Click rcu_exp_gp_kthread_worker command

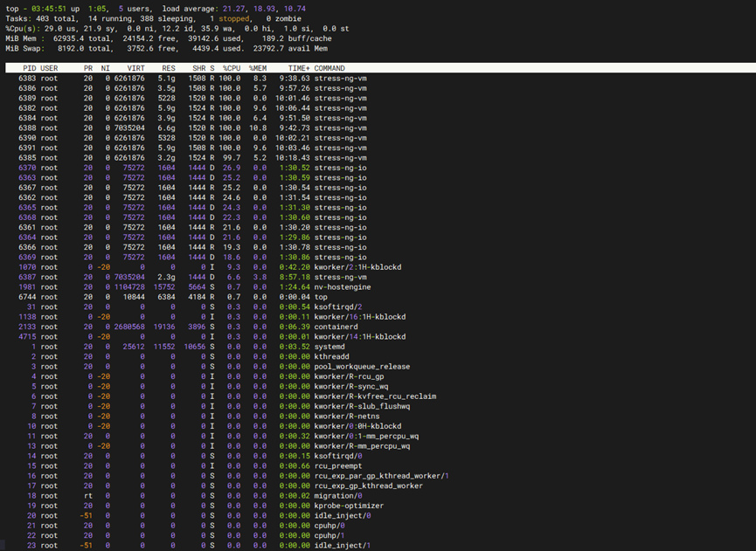(368, 486)
